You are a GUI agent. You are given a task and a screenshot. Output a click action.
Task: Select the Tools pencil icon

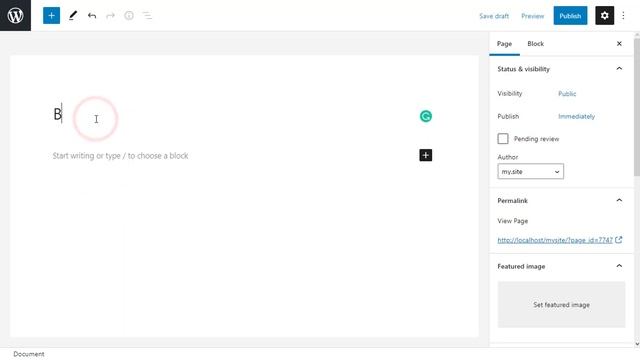coord(73,16)
